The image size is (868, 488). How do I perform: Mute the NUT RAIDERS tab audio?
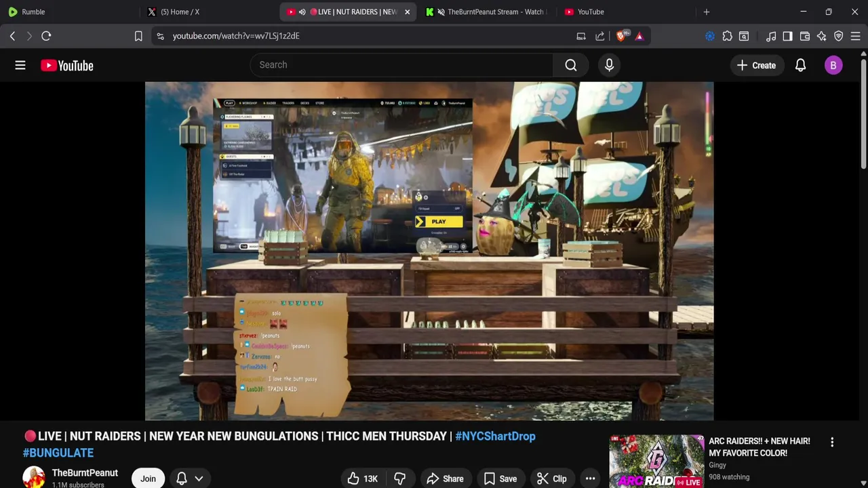302,12
